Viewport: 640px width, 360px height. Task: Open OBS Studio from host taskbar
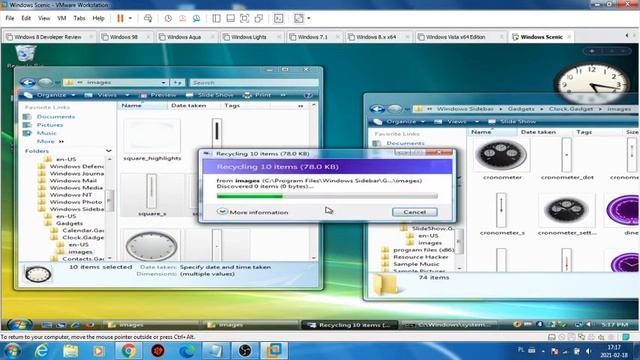245,351
